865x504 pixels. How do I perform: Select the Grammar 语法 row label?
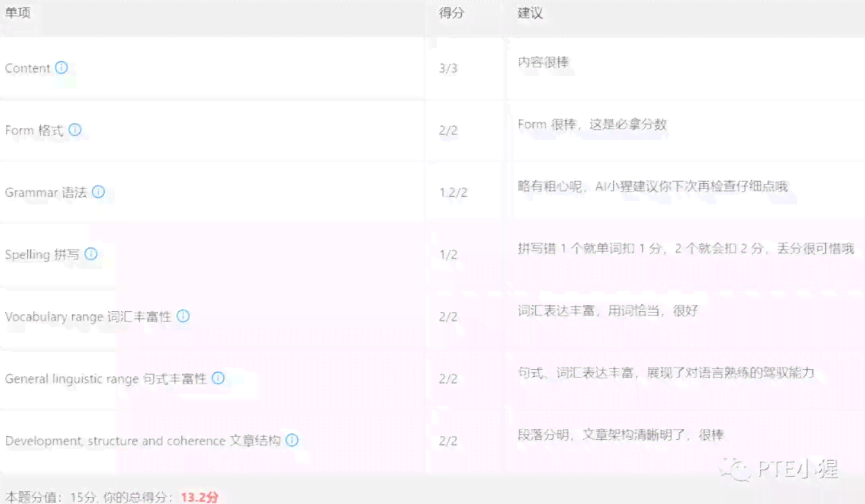pos(46,192)
